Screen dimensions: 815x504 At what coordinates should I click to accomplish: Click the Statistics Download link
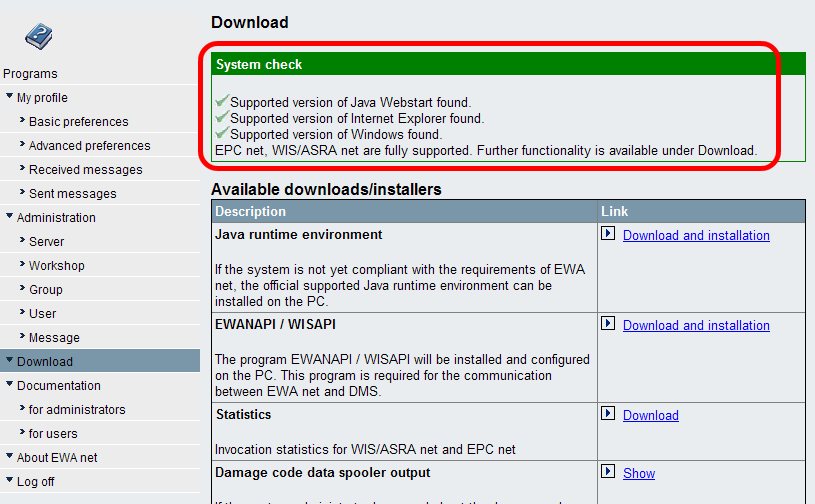point(650,416)
